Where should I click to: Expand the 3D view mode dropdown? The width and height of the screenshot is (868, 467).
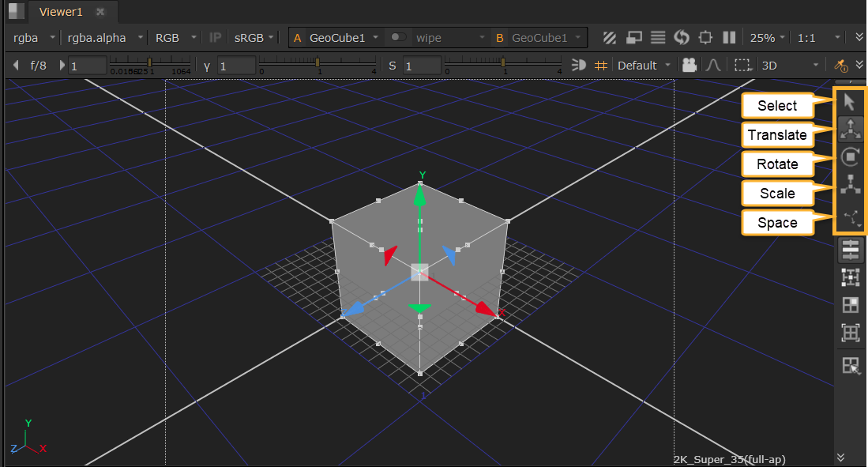pyautogui.click(x=790, y=66)
